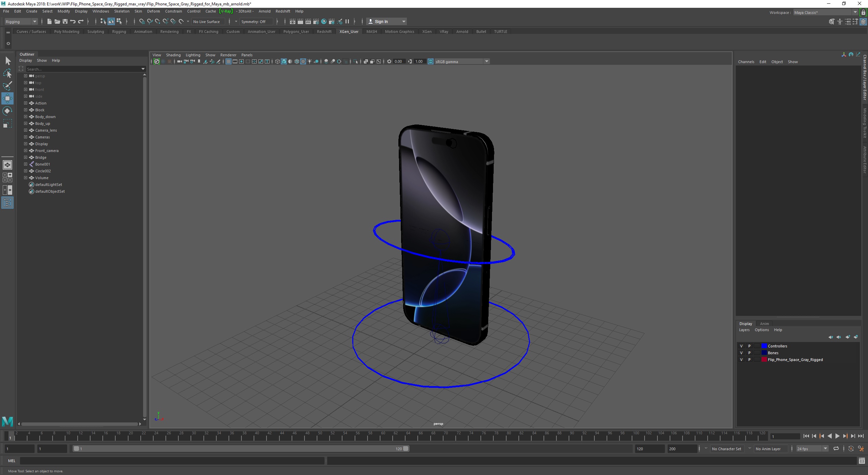
Task: Expand the Bridge group in Outliner
Action: pyautogui.click(x=25, y=157)
